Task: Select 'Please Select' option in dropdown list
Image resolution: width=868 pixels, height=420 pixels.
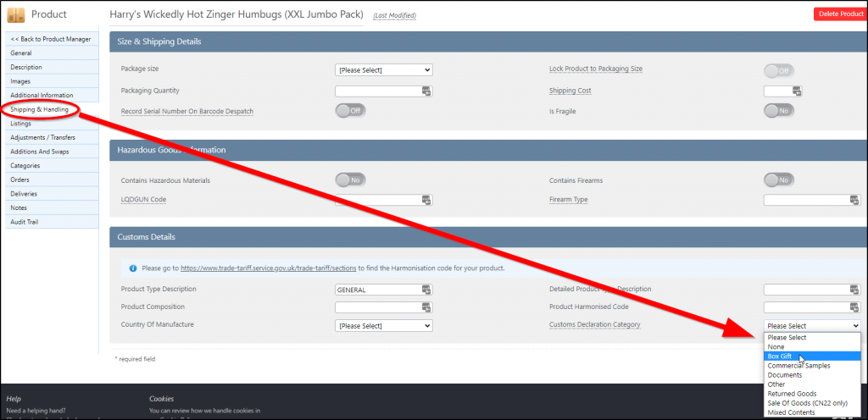Action: tap(812, 337)
